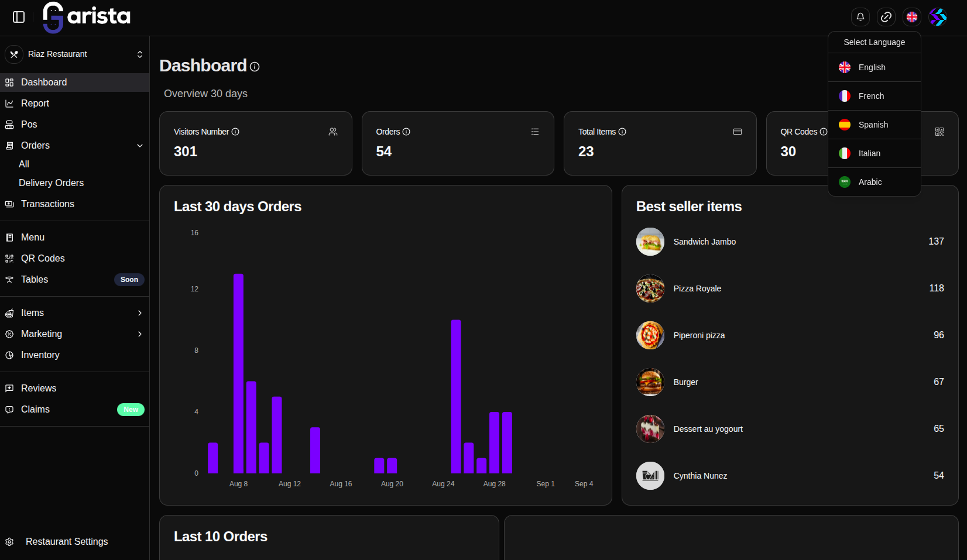This screenshot has height=560, width=967.
Task: Click the UK flag language icon
Action: point(912,17)
